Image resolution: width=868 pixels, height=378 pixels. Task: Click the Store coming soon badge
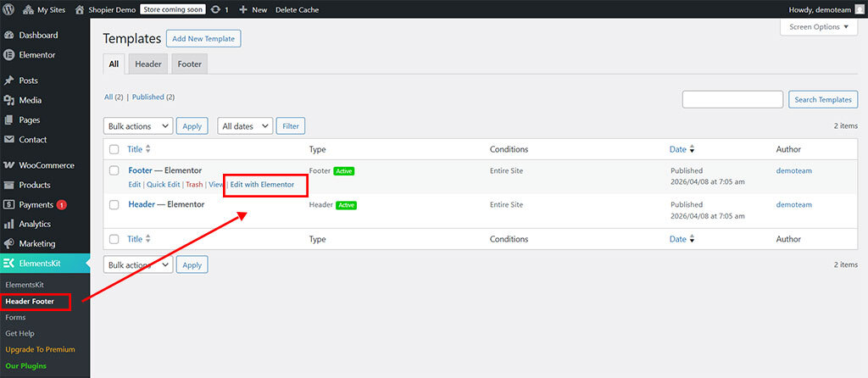tap(173, 9)
